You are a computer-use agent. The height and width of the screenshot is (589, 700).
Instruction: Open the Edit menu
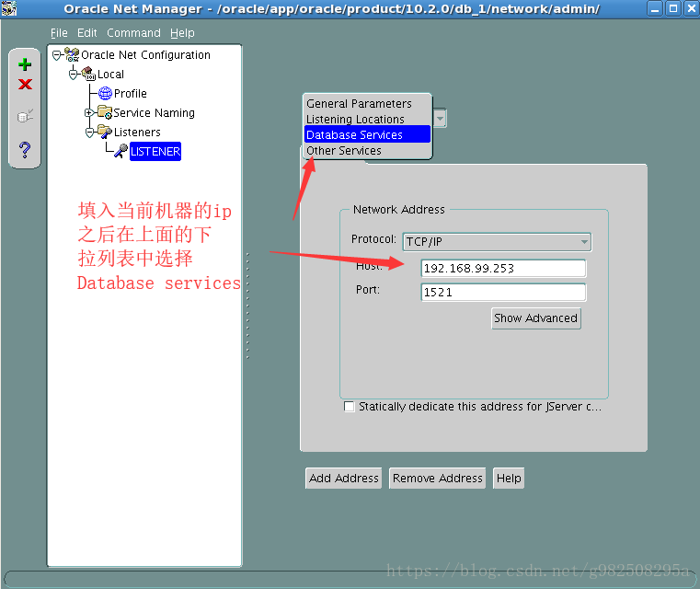point(87,32)
